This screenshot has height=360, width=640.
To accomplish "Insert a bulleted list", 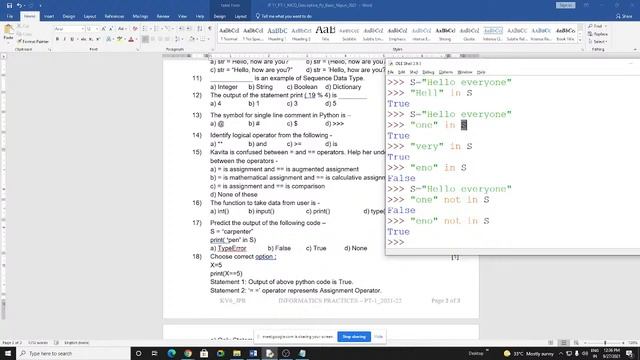I will point(144,29).
